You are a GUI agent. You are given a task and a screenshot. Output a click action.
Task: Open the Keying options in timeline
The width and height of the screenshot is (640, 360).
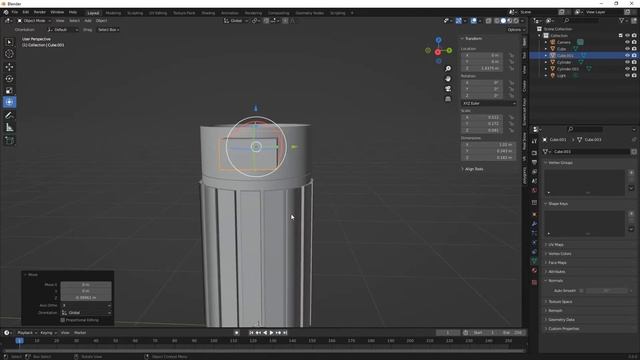tap(48, 333)
